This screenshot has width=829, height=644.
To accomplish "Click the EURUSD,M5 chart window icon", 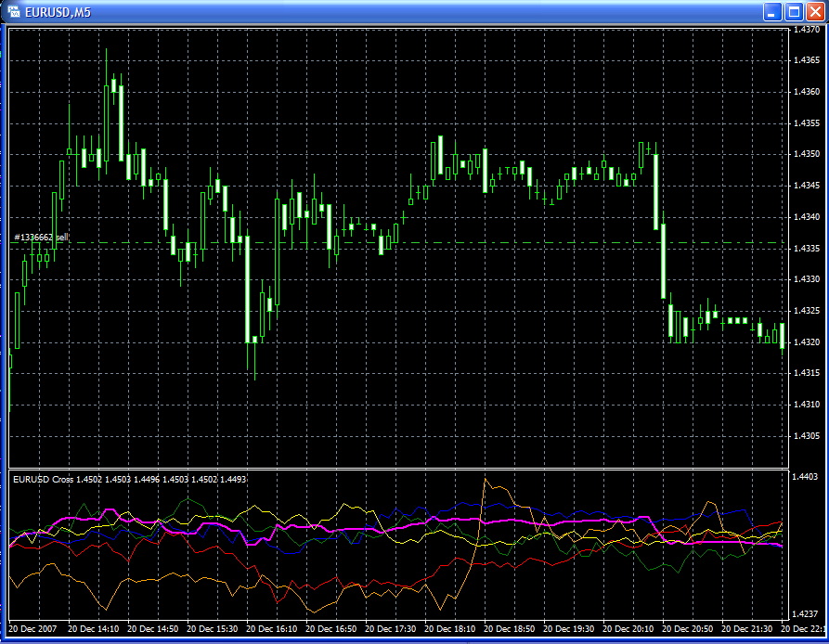I will [x=14, y=12].
